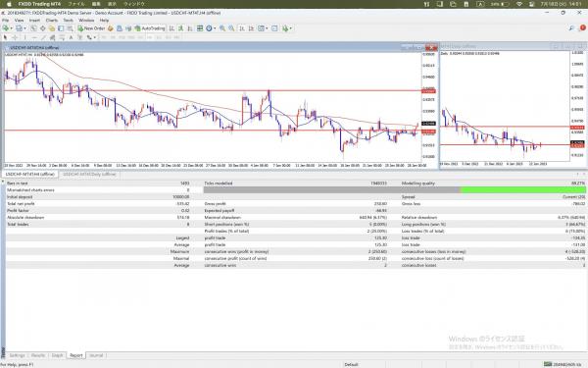The image size is (588, 368).
Task: Select the Trendline drawing tool
Action: 43,37
